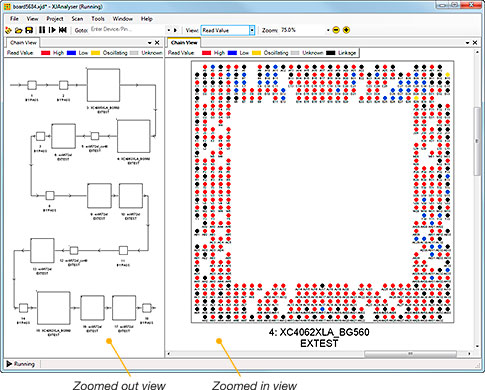Viewport: 485px width, 390px height.
Task: Open the Tools menu
Action: pyautogui.click(x=98, y=19)
